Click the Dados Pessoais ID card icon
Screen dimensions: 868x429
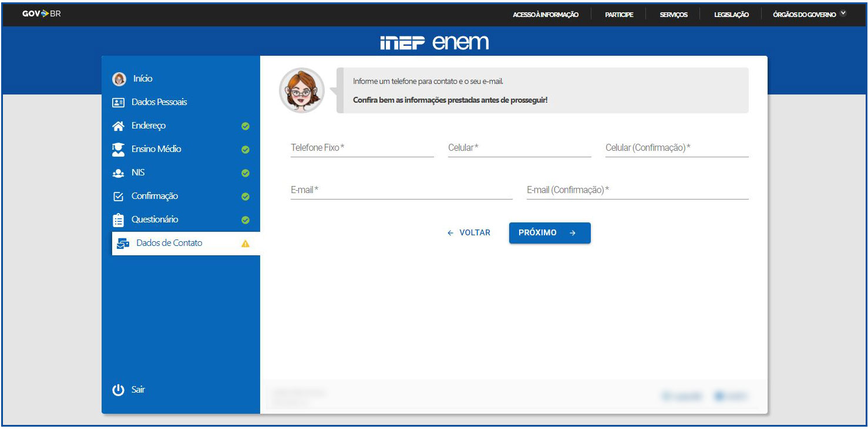[x=118, y=102]
